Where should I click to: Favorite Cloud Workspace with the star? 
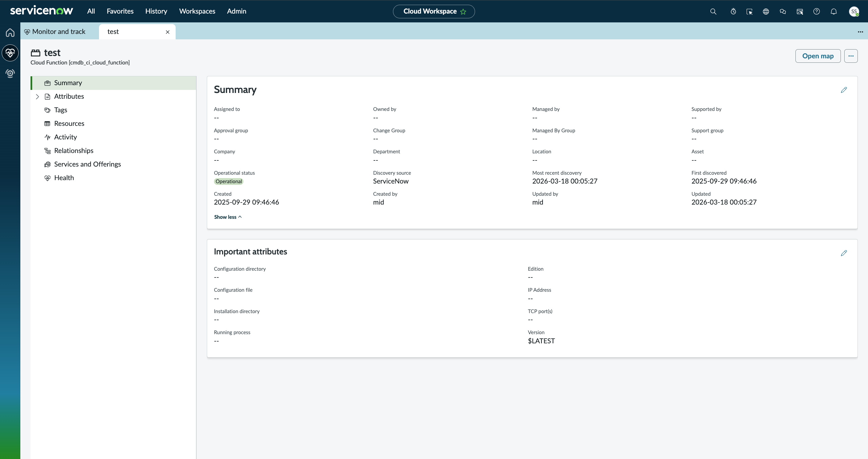(463, 12)
